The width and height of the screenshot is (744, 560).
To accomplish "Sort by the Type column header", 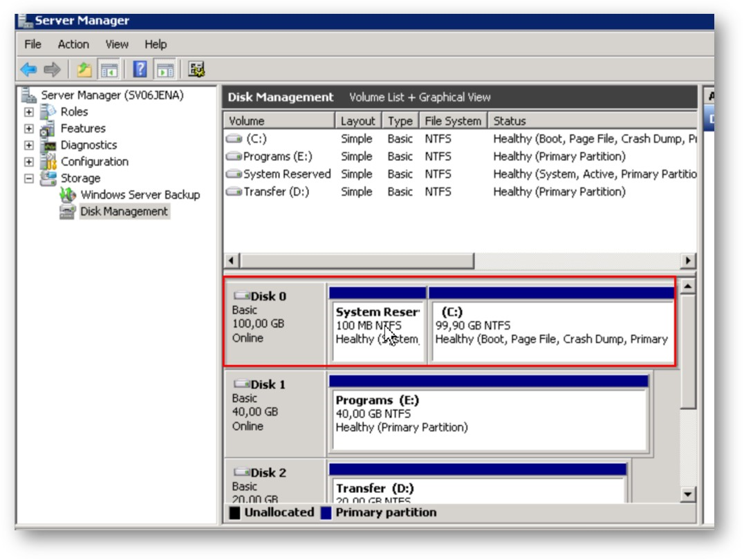I will pos(400,120).
